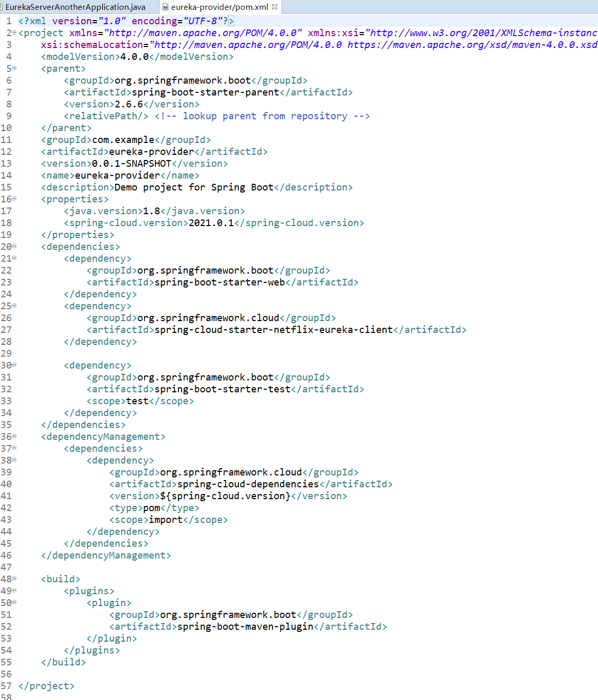Collapse spring-cloud-dependencies dependency at line 38
The width and height of the screenshot is (598, 700).
coord(14,460)
